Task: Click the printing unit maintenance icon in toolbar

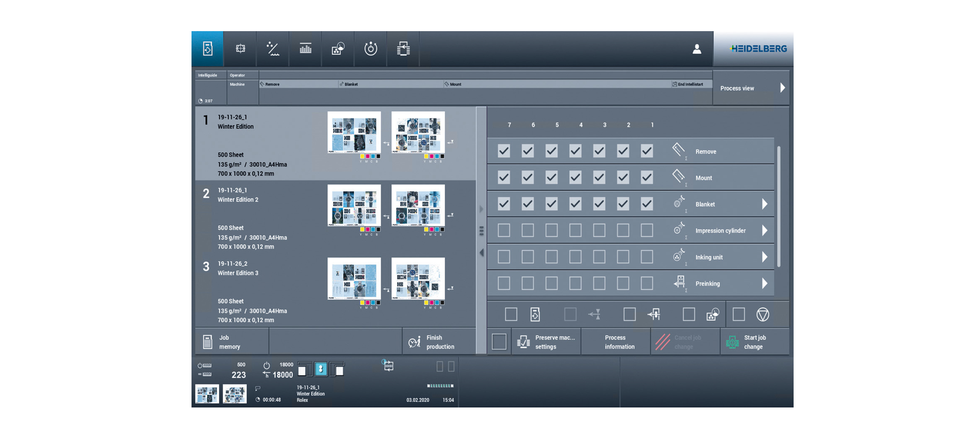Action: coord(403,49)
